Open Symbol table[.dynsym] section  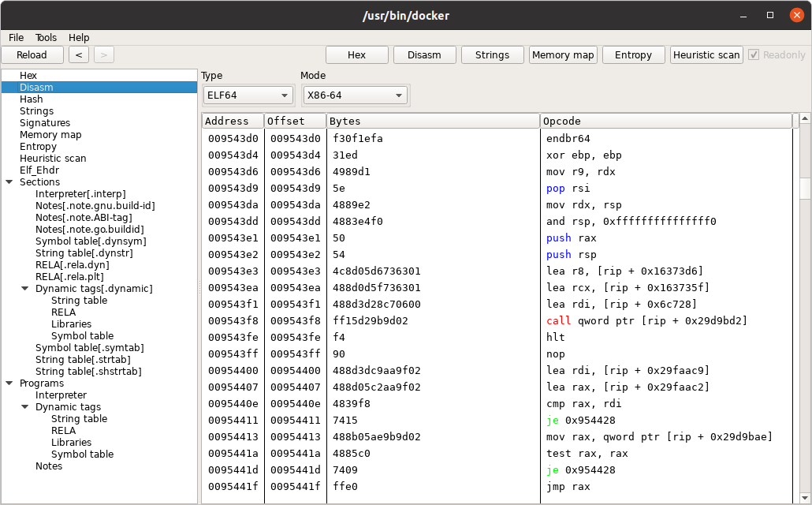pyautogui.click(x=91, y=241)
